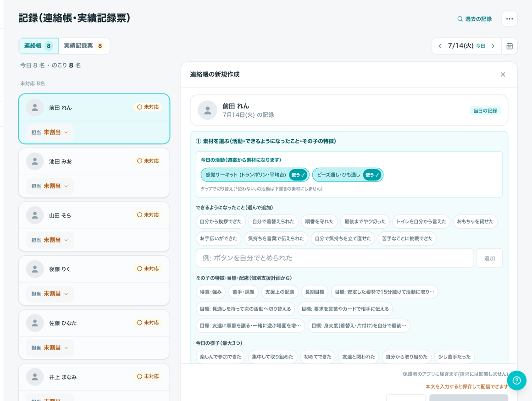Screen dimensions: 532x401
Task: Select おもちゃを貸せた chip
Action: 475,221
